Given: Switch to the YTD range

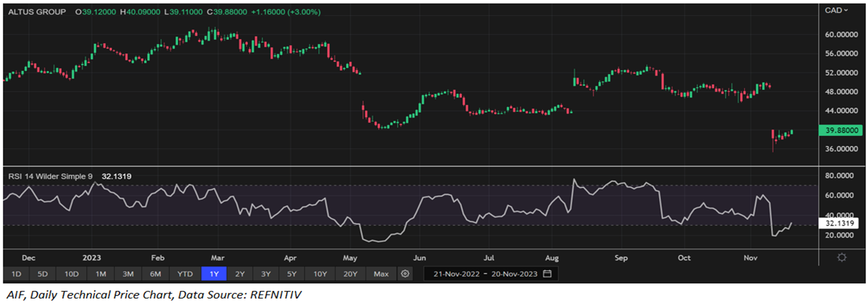Looking at the screenshot, I should tap(185, 274).
